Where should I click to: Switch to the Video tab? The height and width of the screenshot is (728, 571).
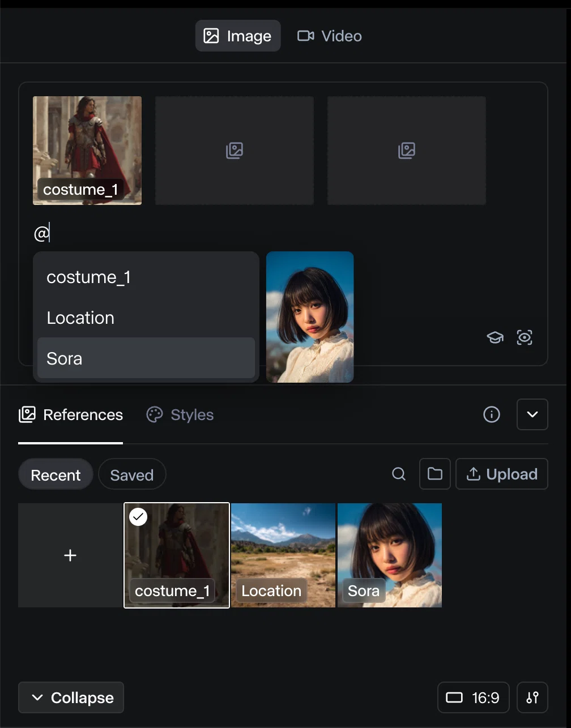pos(330,36)
